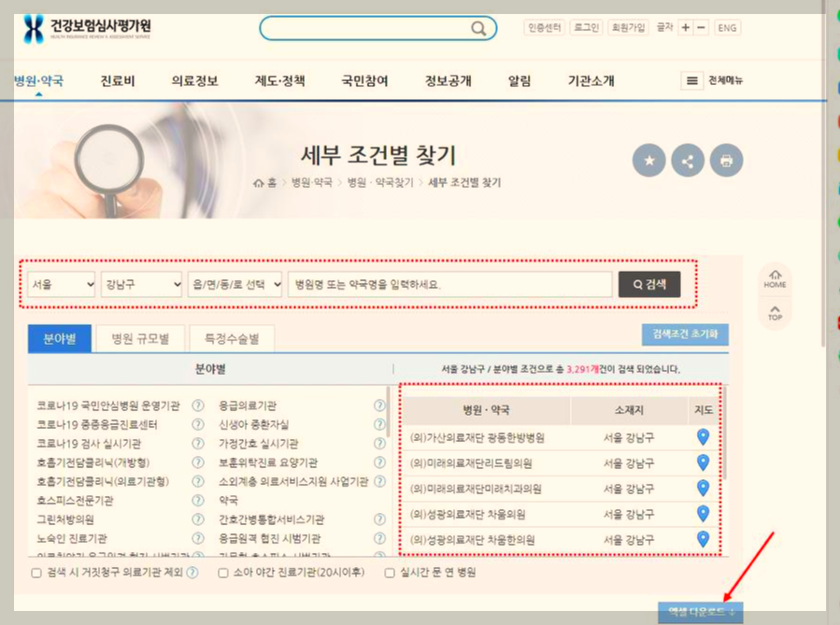Open the print icon for this page
The image size is (840, 625).
[727, 160]
